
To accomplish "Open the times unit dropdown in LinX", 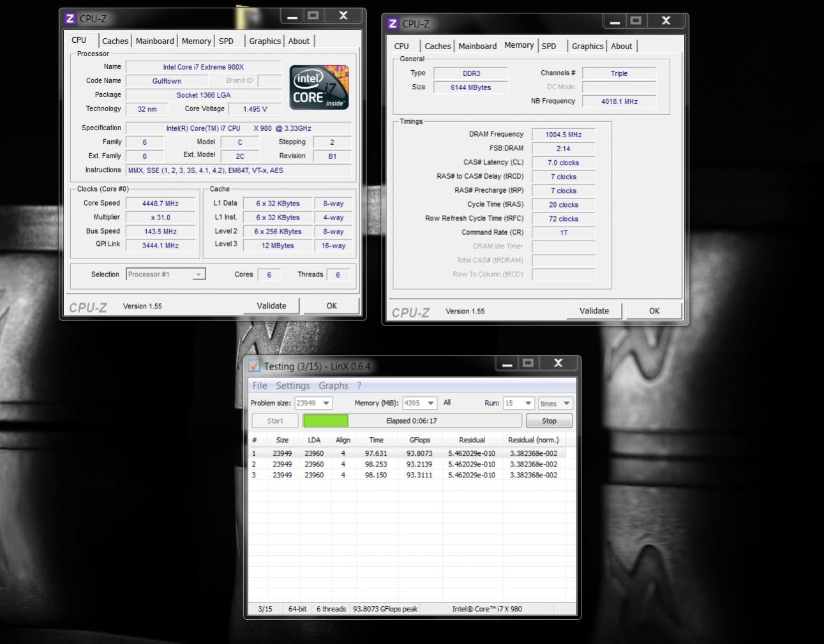I will pyautogui.click(x=555, y=403).
